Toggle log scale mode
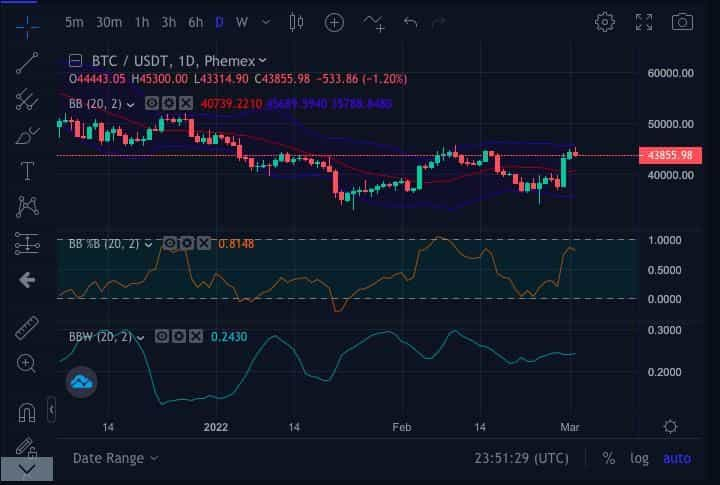Screen dimensions: 720x485 point(639,458)
